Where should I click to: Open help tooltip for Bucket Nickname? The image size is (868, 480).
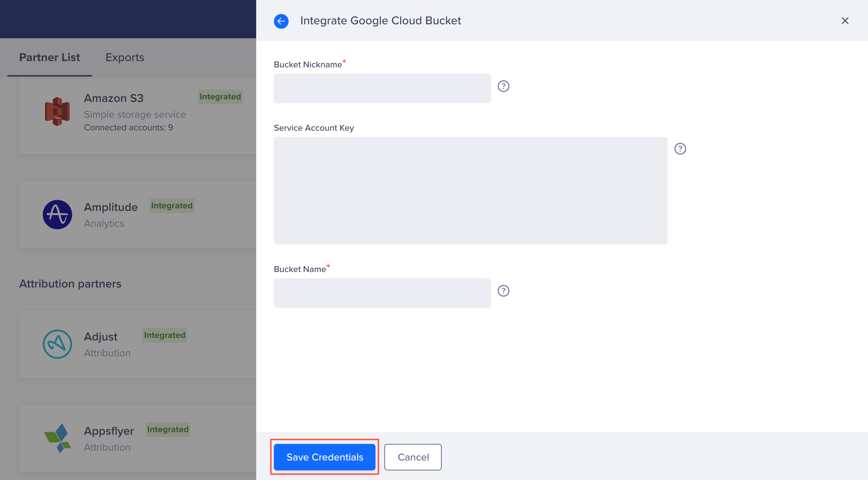(x=503, y=86)
